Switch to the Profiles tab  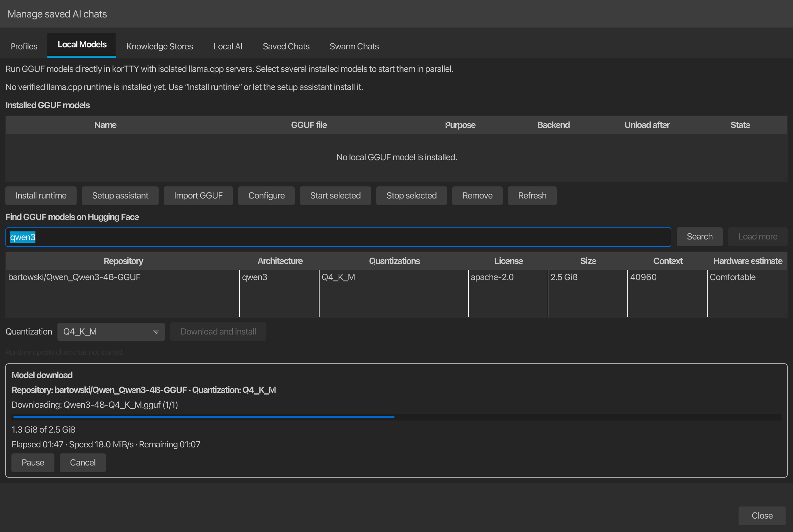(x=24, y=46)
